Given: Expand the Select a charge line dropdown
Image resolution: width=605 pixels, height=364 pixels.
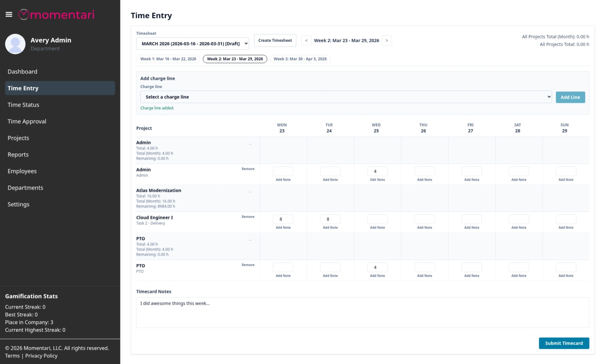Looking at the screenshot, I should tap(346, 97).
